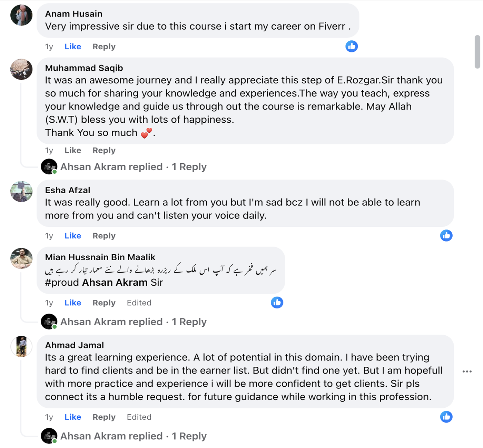This screenshot has width=483, height=448.
Task: View edit history on Mian Hussnain's comment
Action: coord(139,303)
